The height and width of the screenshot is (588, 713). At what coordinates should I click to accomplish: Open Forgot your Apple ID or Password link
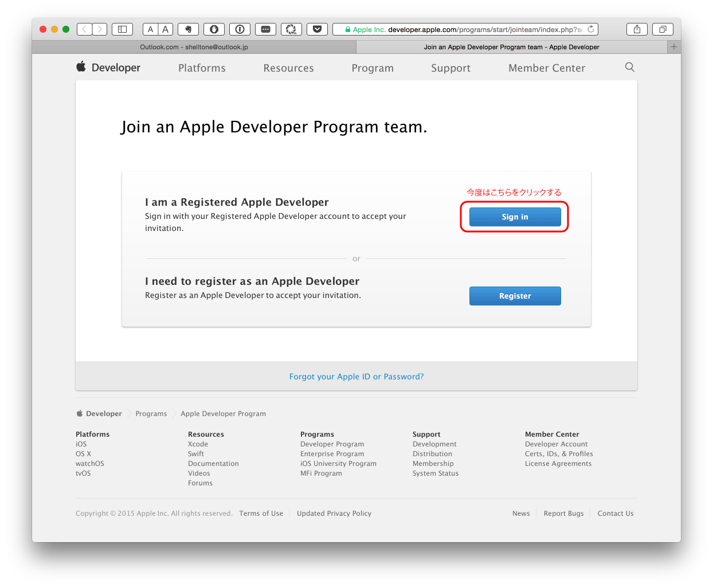pos(356,377)
